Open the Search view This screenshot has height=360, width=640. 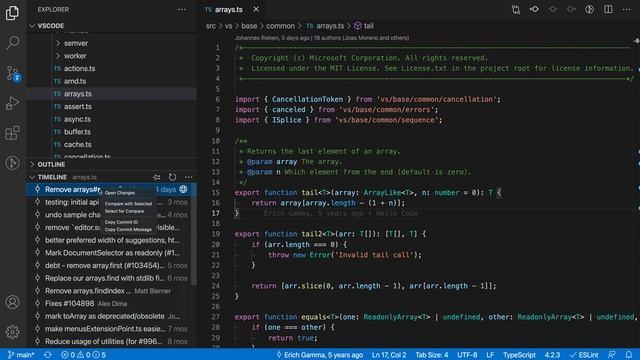[13, 42]
